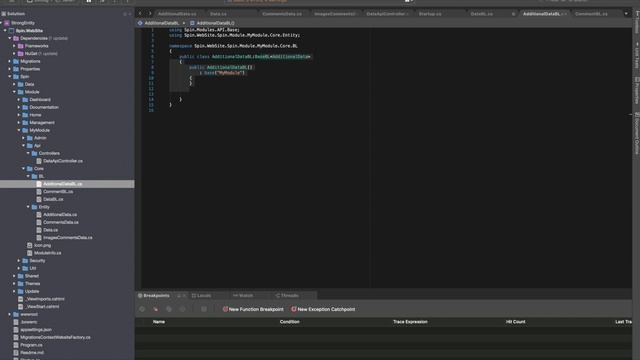Collapse the Controllers folder
This screenshot has width=640, height=360.
[x=28, y=153]
